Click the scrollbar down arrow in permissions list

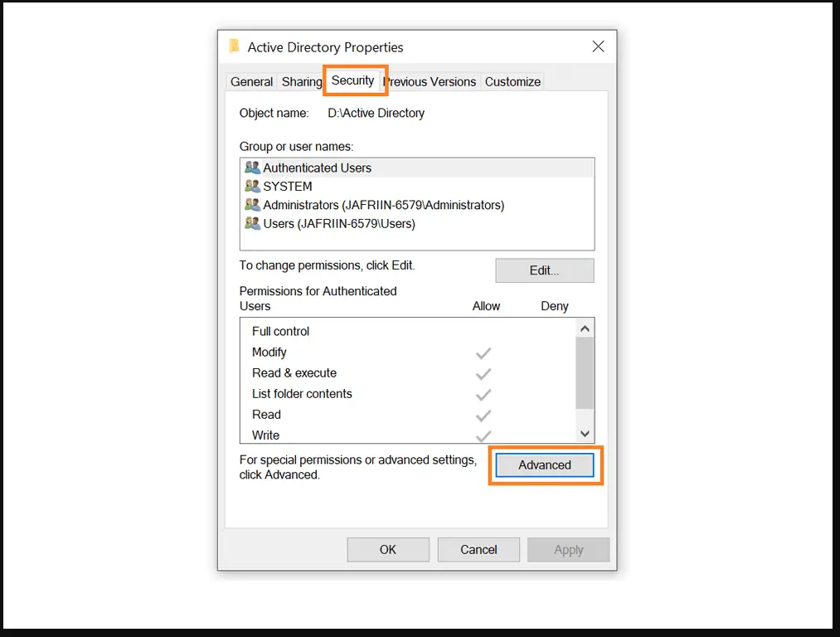(x=585, y=432)
